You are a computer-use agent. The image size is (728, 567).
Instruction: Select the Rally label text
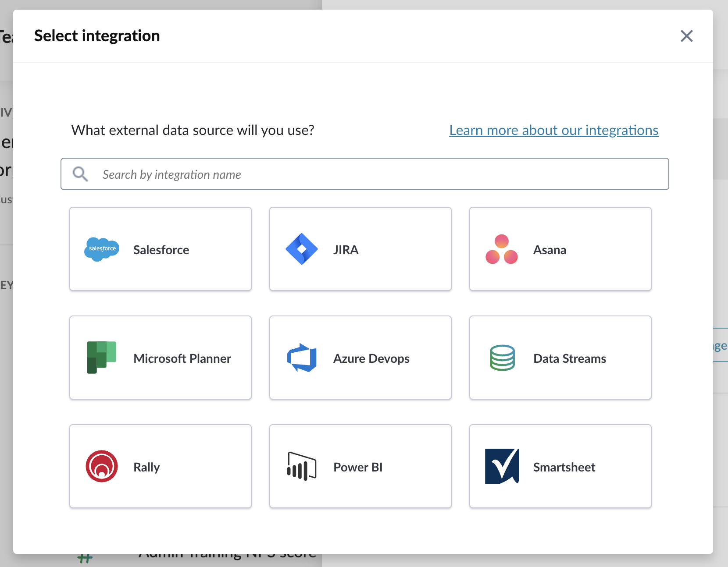point(146,467)
